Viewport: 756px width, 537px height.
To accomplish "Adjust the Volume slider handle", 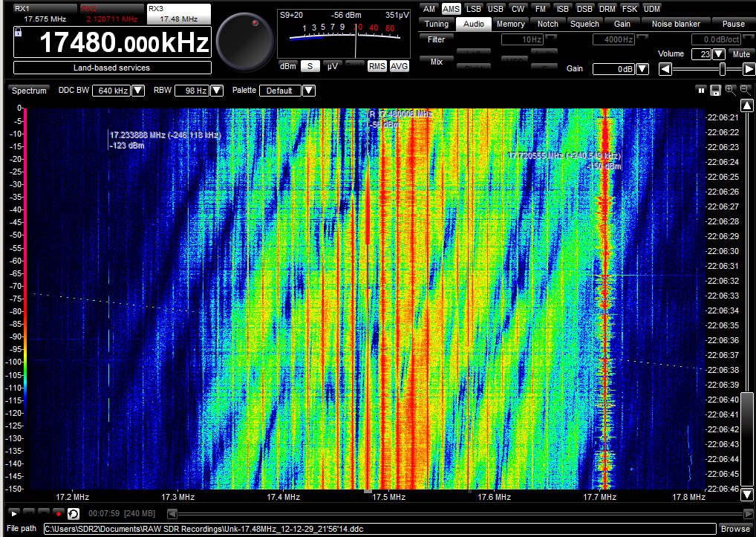I will pos(723,69).
